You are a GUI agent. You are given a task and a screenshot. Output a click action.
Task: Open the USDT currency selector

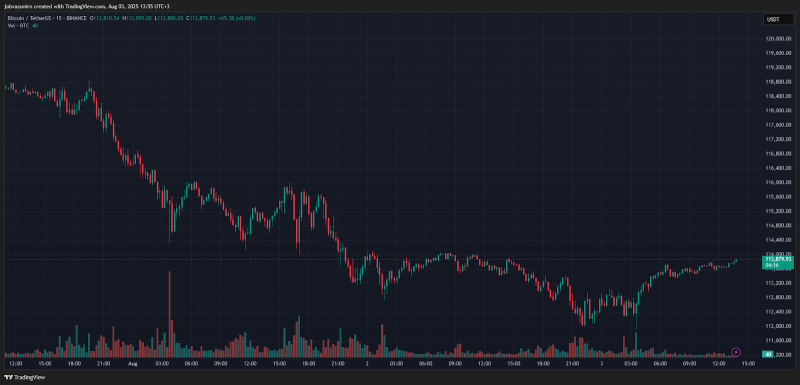tap(778, 20)
